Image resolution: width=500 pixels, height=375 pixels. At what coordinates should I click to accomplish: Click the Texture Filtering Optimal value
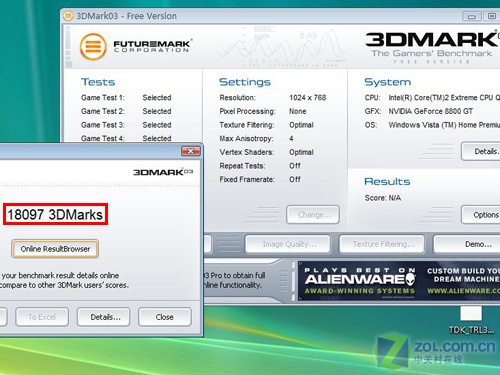point(301,125)
